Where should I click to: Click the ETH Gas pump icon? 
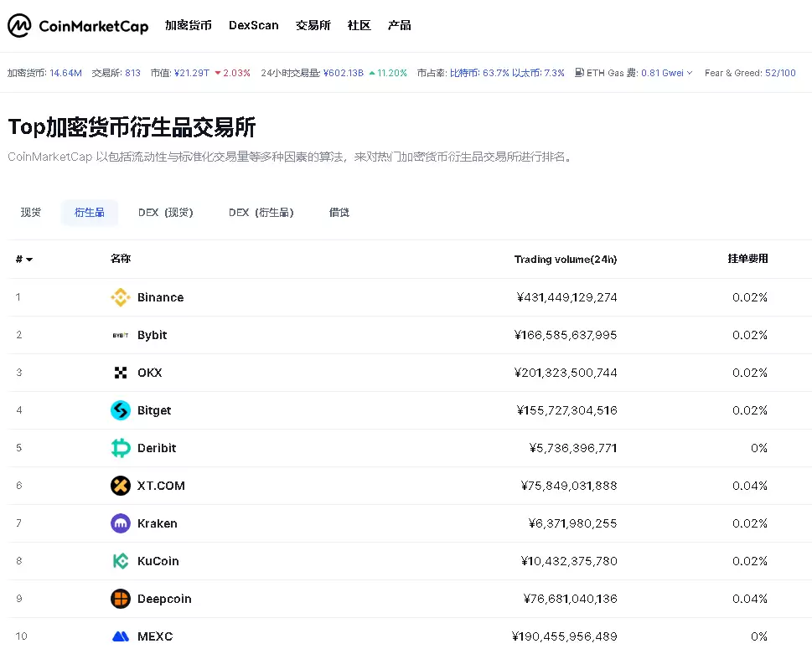coord(578,73)
